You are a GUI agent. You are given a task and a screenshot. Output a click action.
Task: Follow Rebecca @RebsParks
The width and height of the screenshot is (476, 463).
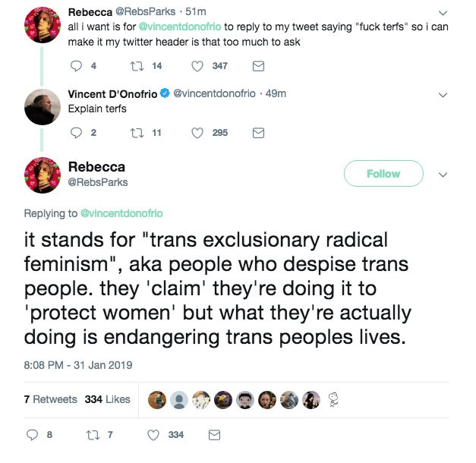[x=383, y=173]
